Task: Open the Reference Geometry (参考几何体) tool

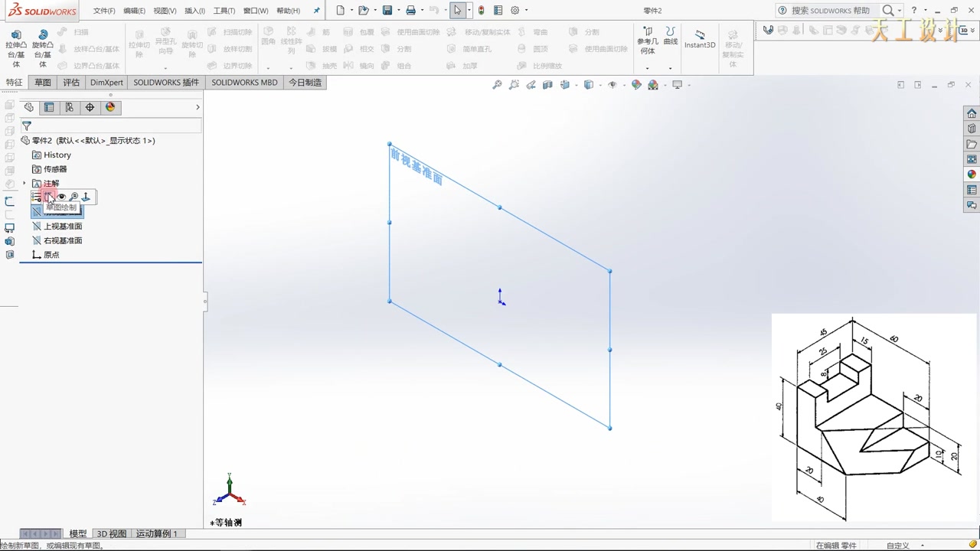Action: point(647,41)
